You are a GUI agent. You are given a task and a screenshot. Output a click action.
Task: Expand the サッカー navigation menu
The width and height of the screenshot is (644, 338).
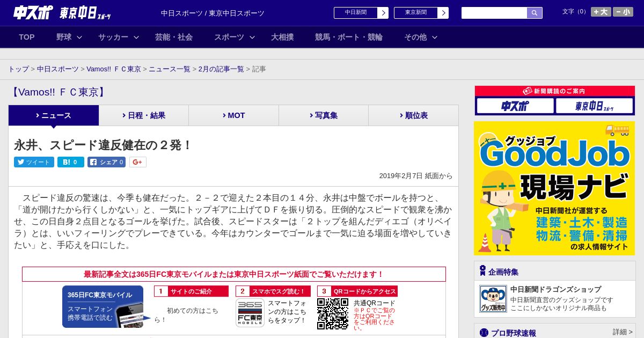point(119,37)
